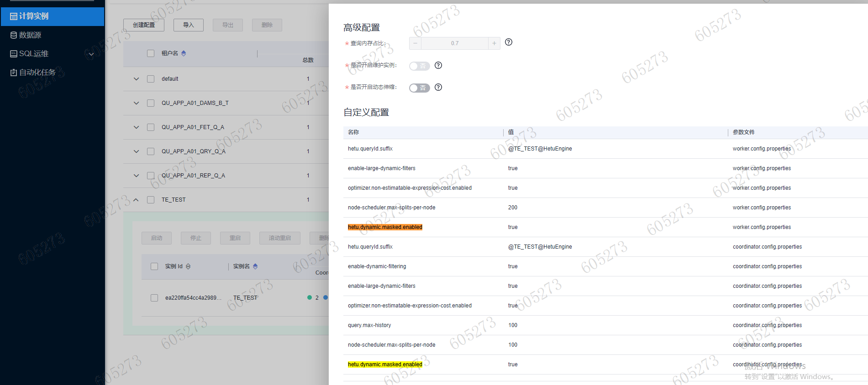Click the 查询内存占比 value field

click(455, 43)
